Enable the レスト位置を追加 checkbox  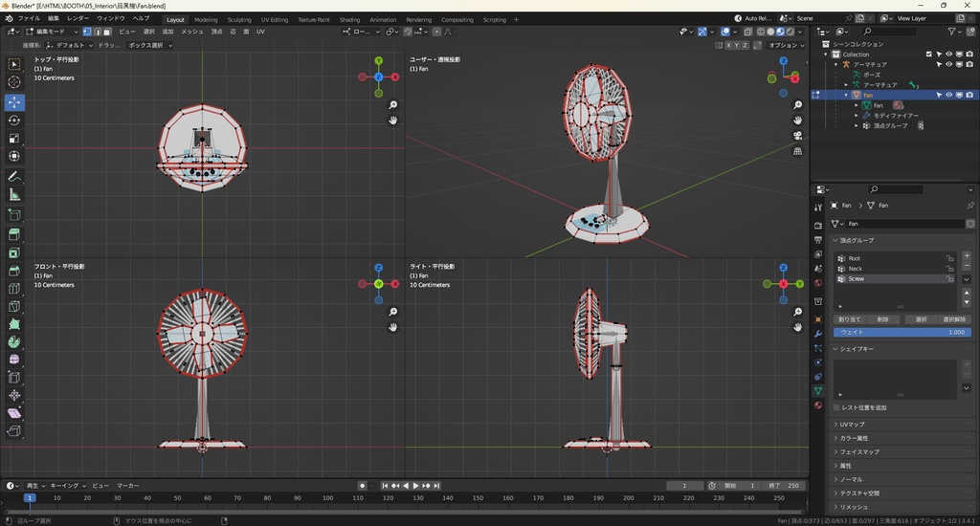[x=837, y=407]
